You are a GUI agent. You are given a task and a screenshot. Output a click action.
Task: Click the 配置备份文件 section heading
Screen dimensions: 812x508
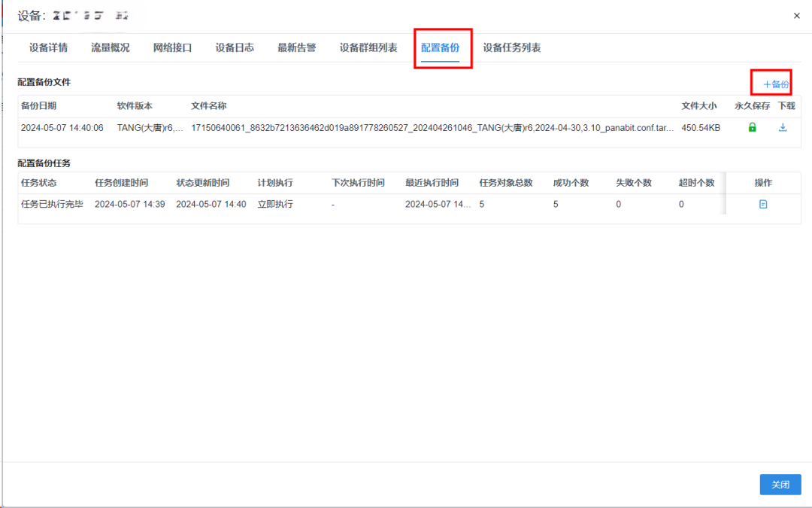coord(44,82)
